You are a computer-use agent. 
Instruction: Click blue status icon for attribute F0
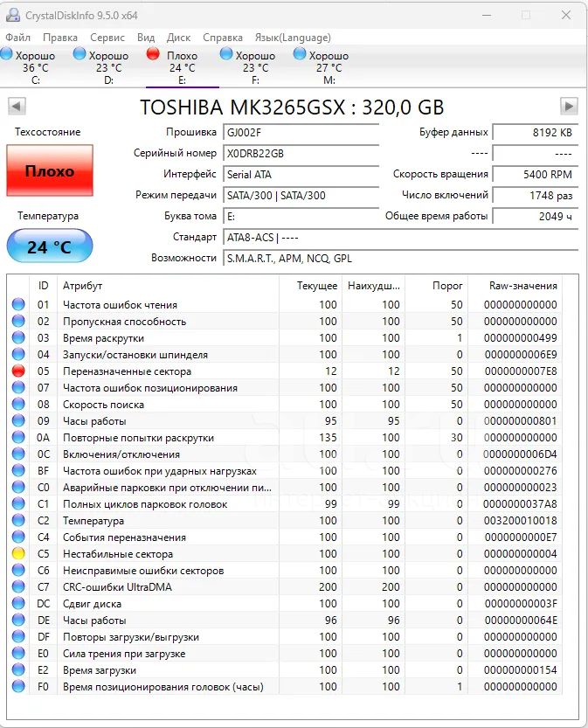(x=18, y=686)
